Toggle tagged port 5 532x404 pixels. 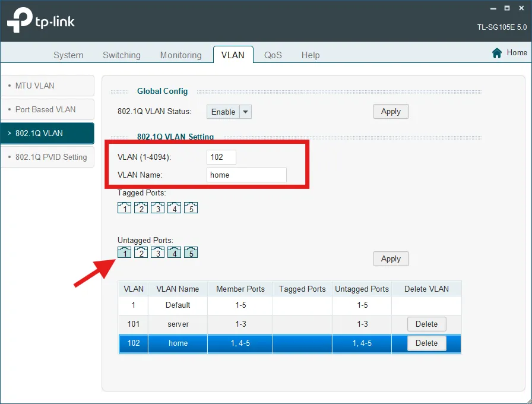click(x=191, y=208)
